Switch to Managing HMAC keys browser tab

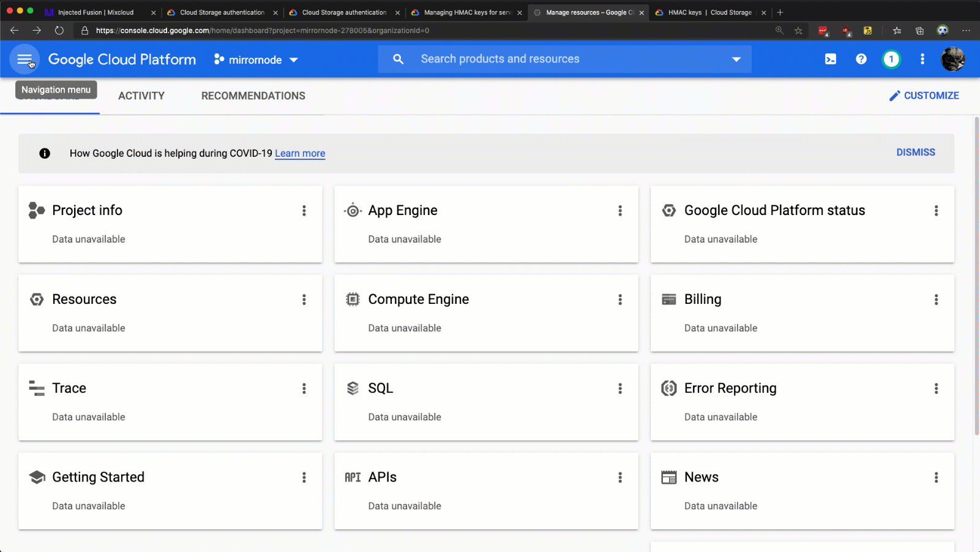click(x=467, y=12)
